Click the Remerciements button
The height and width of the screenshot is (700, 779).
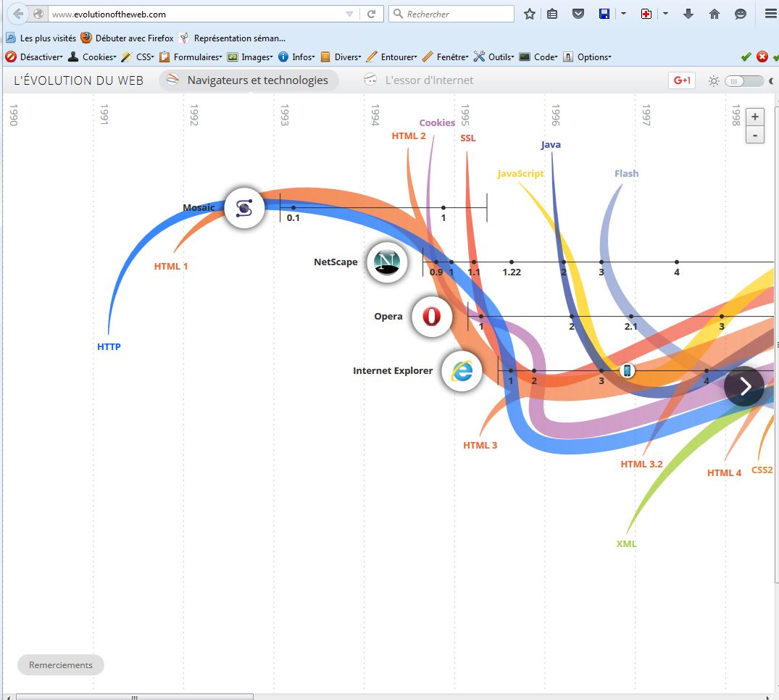(61, 664)
